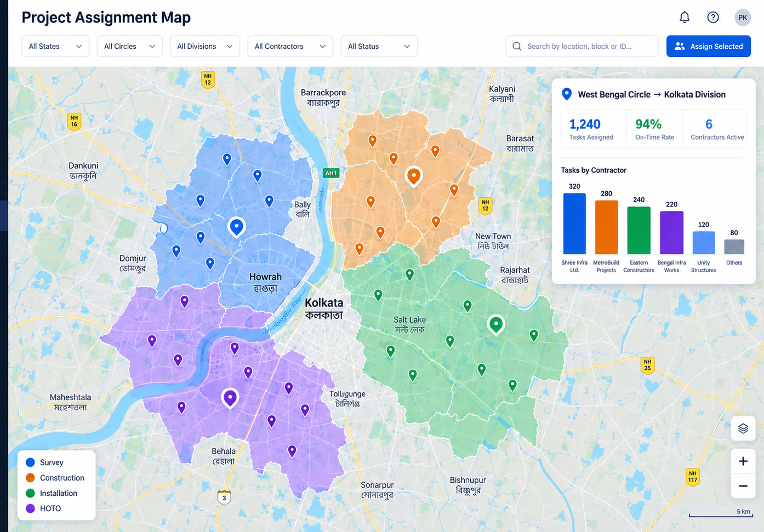This screenshot has height=532, width=764.
Task: Click the Howrah map label
Action: click(x=265, y=282)
